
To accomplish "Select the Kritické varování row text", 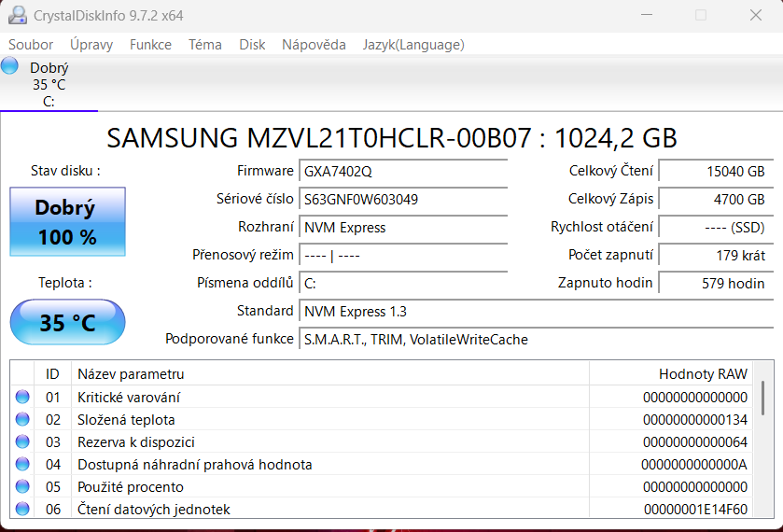I will pyautogui.click(x=129, y=398).
